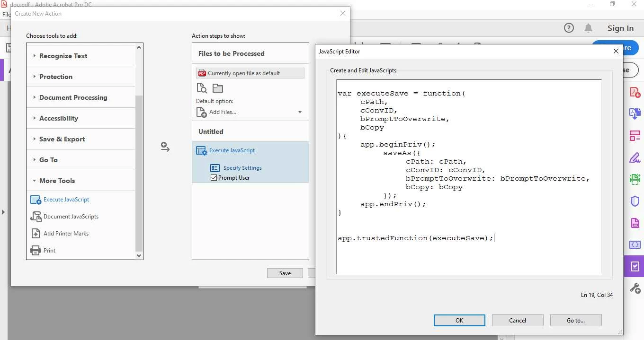The width and height of the screenshot is (644, 340).
Task: Click OK in the JavaScript Editor
Action: (x=459, y=320)
